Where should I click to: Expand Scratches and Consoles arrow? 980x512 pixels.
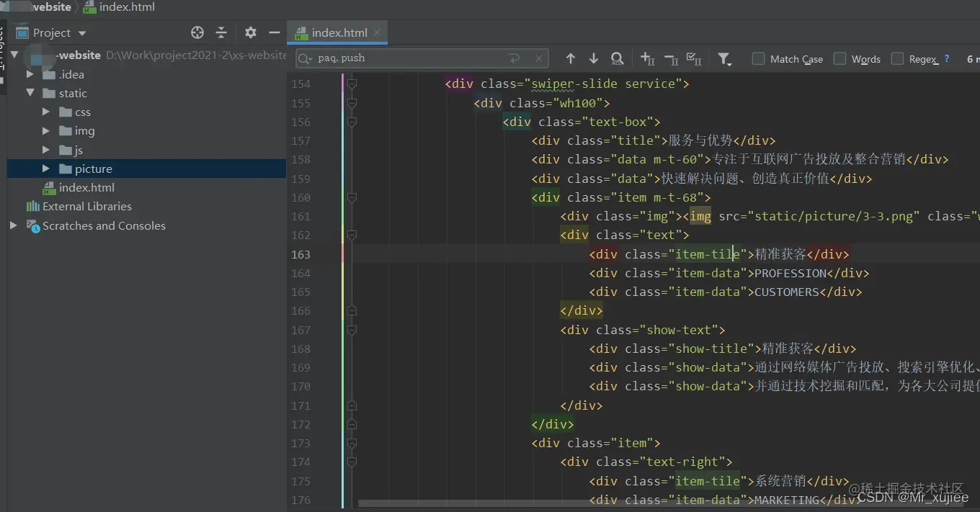(14, 225)
